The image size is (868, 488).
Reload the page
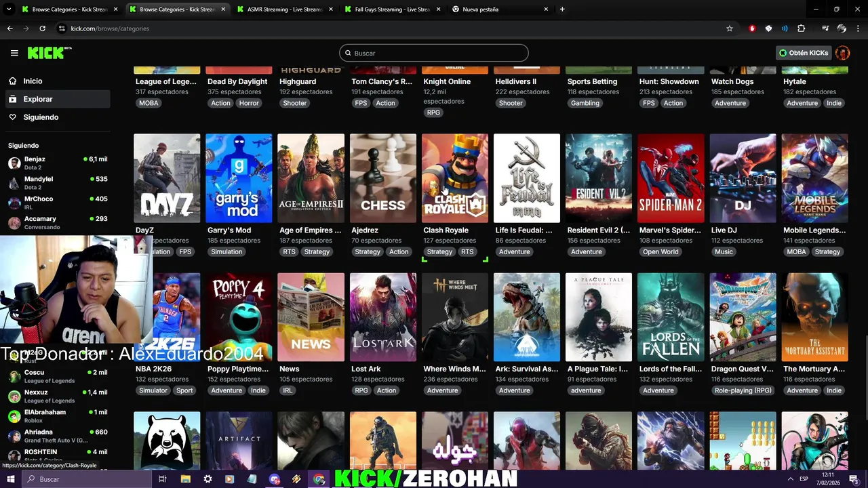(42, 28)
